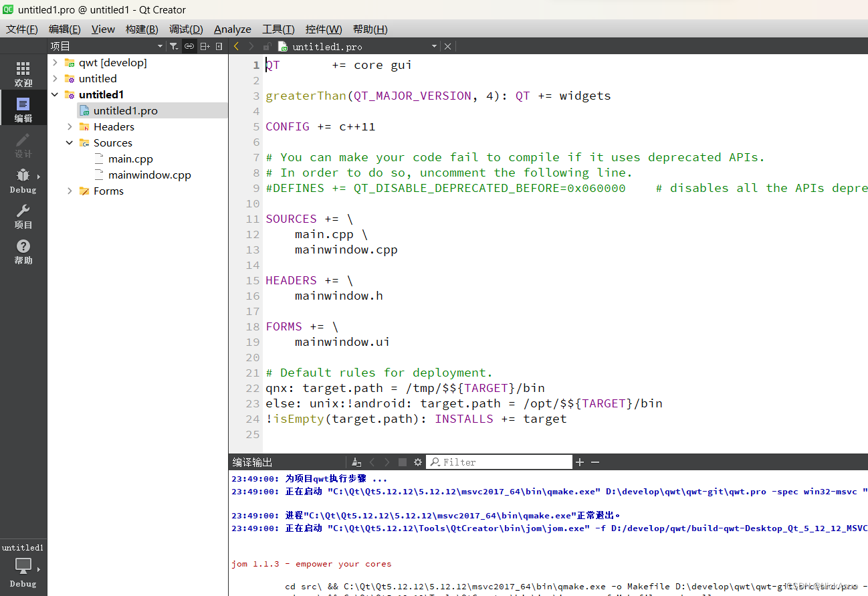Open the 构建(B) menu
The height and width of the screenshot is (596, 868).
142,29
